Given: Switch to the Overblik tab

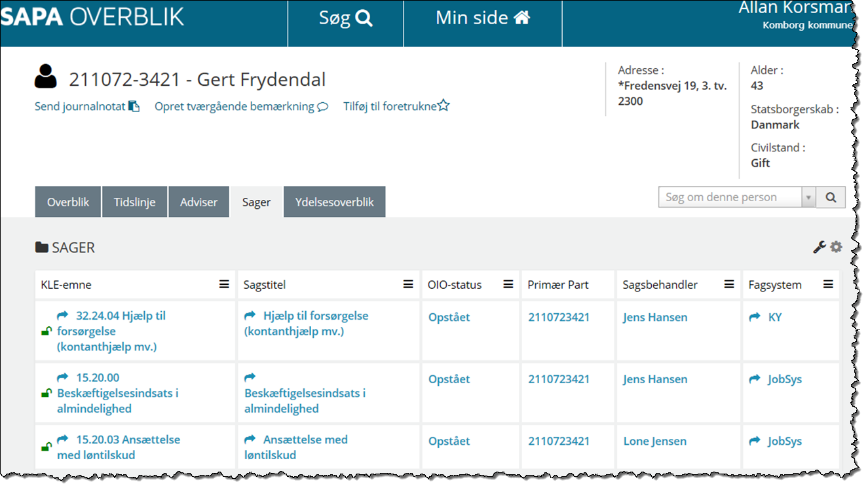Looking at the screenshot, I should tap(68, 202).
